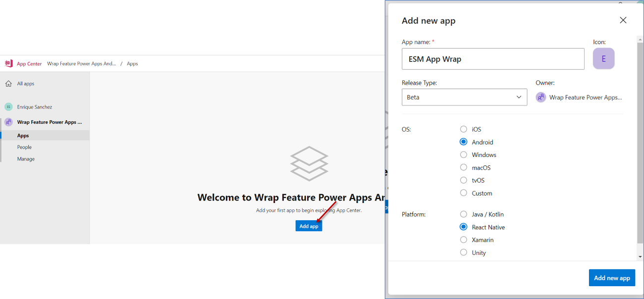Click the Owner name Wrap Feature Power Apps

coord(586,98)
